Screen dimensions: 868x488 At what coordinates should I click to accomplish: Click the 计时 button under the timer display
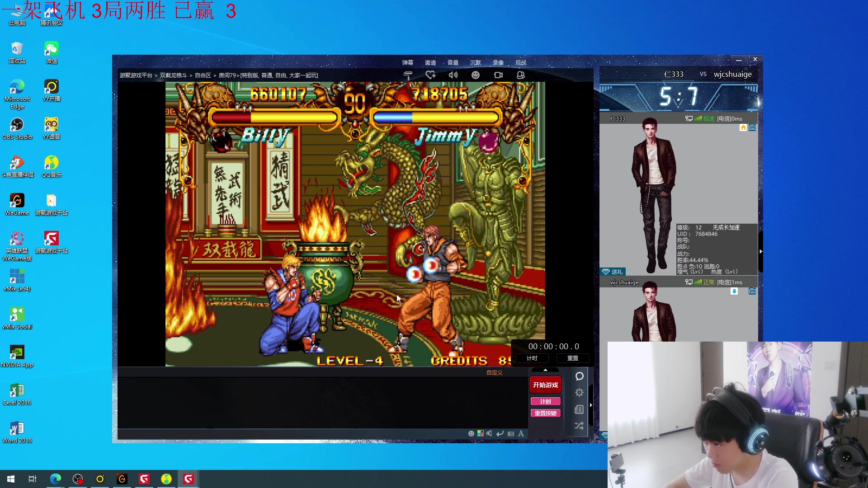[532, 358]
